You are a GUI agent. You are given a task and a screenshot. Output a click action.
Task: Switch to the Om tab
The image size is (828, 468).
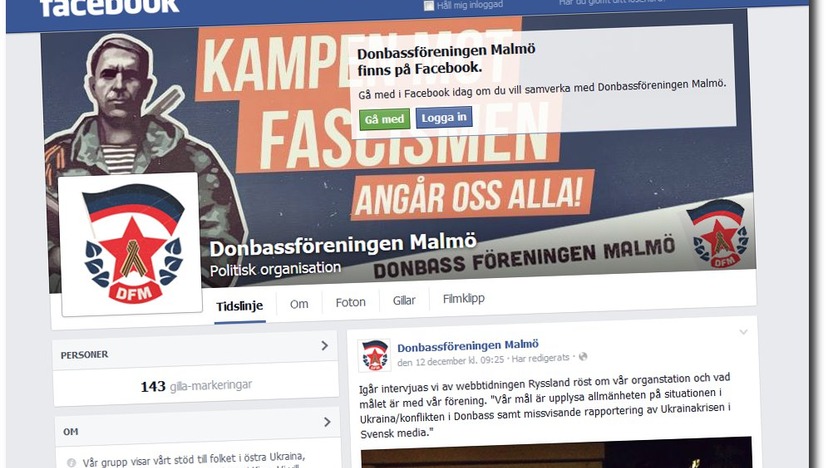[299, 304]
